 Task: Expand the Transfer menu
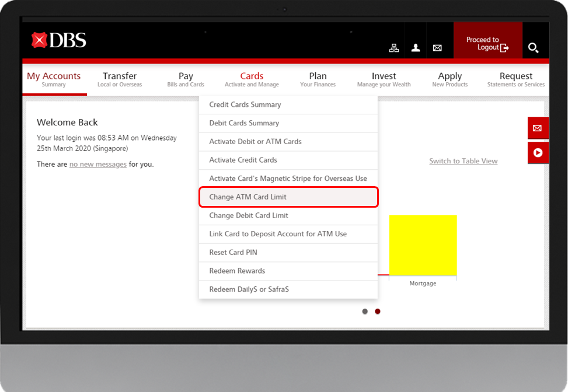tap(120, 79)
